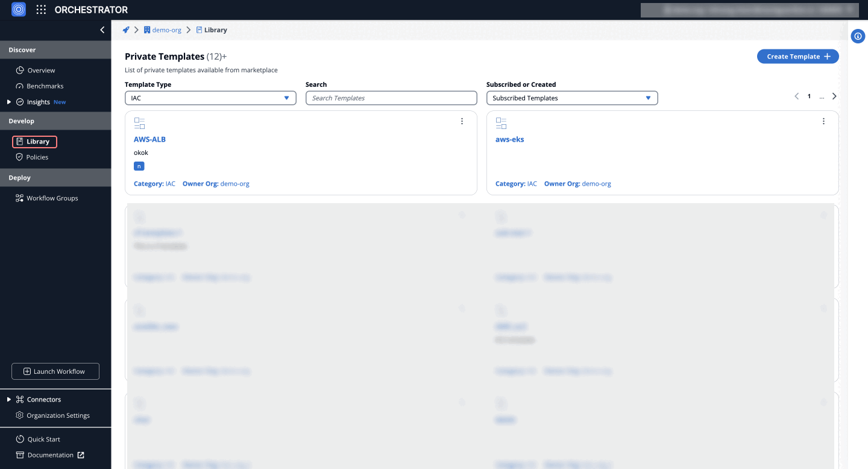The image size is (868, 469).
Task: Click the Create Template button
Action: [x=798, y=56]
